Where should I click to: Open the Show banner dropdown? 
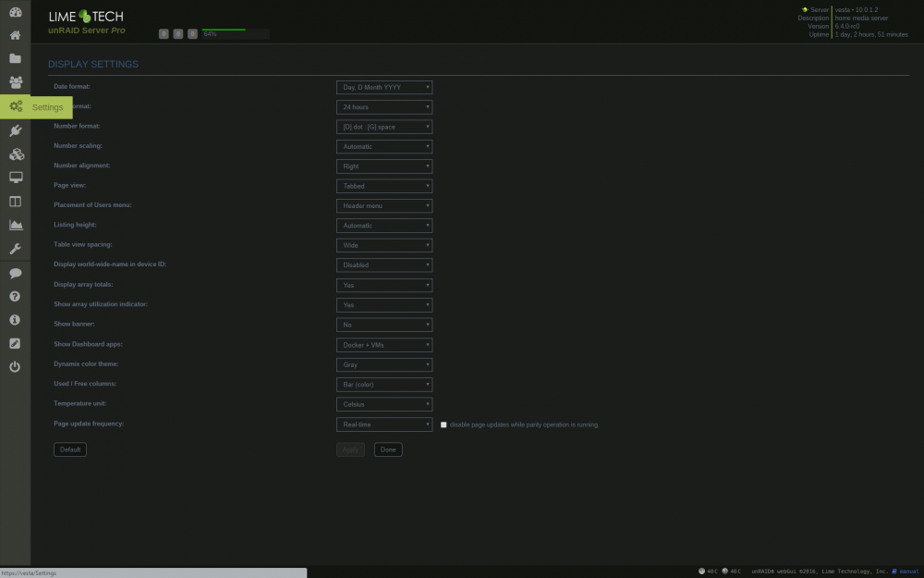point(384,325)
